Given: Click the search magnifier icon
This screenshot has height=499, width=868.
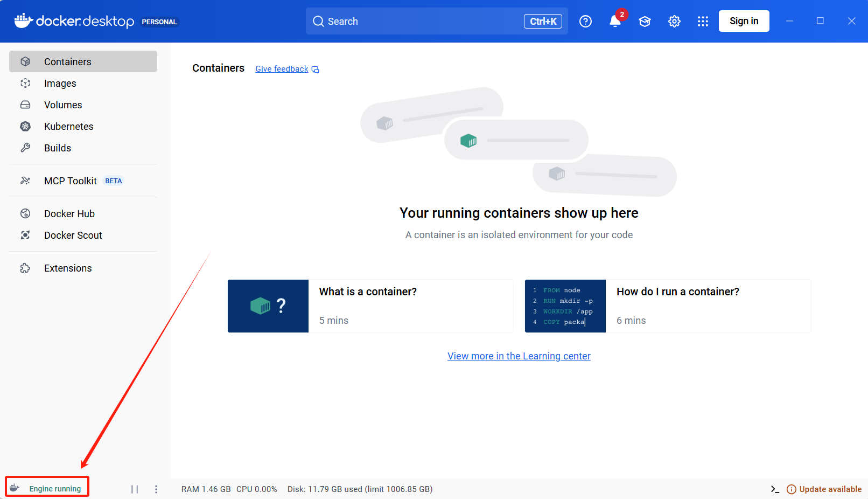Looking at the screenshot, I should point(318,21).
